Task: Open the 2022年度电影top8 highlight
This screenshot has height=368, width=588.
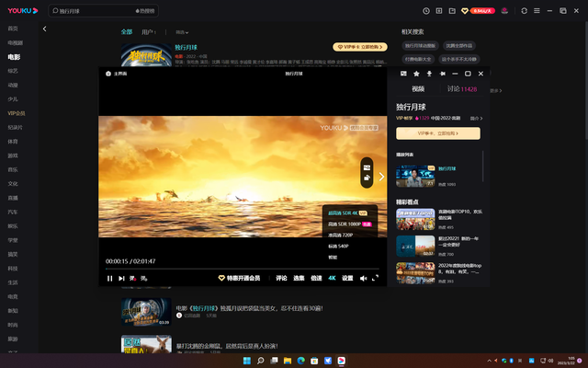Action: 415,273
